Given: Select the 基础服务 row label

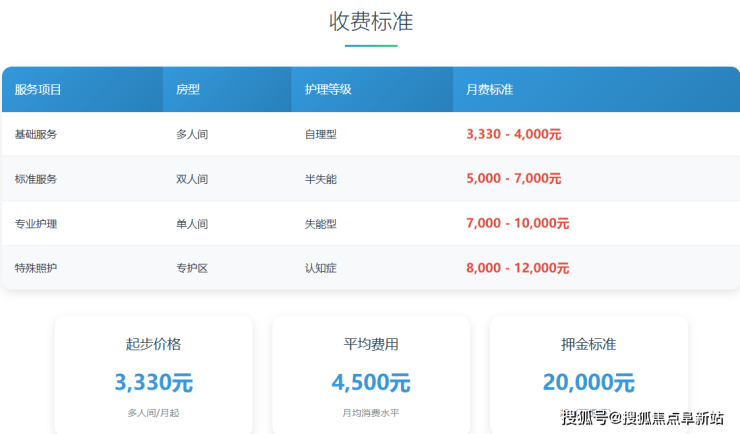Looking at the screenshot, I should (36, 134).
